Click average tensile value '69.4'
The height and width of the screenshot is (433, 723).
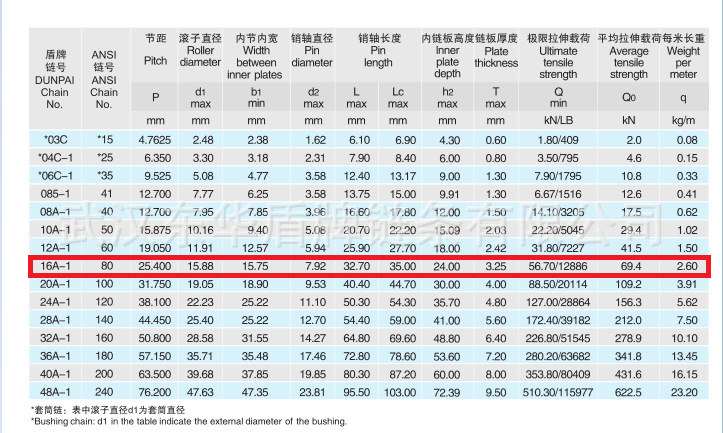(631, 266)
